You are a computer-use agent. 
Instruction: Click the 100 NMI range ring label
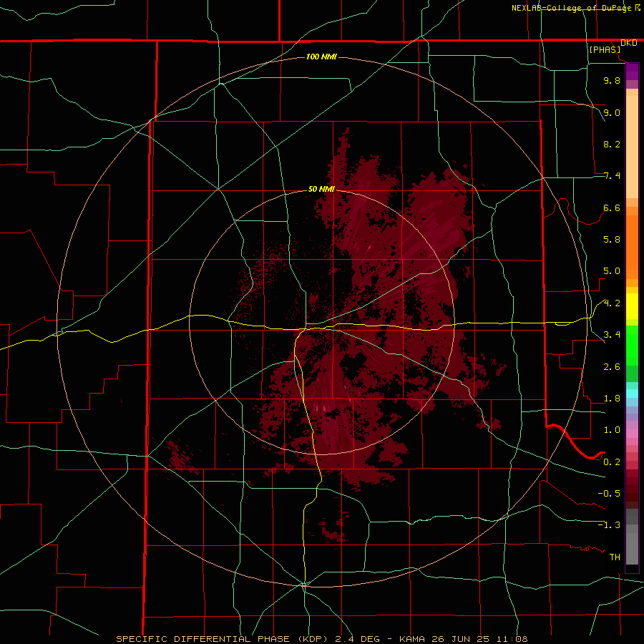[321, 57]
